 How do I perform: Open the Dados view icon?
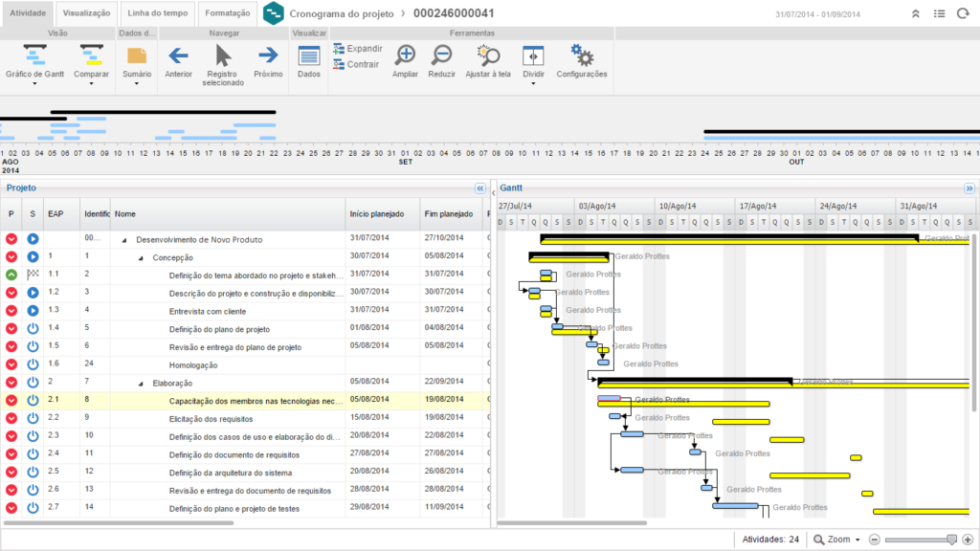(x=309, y=56)
